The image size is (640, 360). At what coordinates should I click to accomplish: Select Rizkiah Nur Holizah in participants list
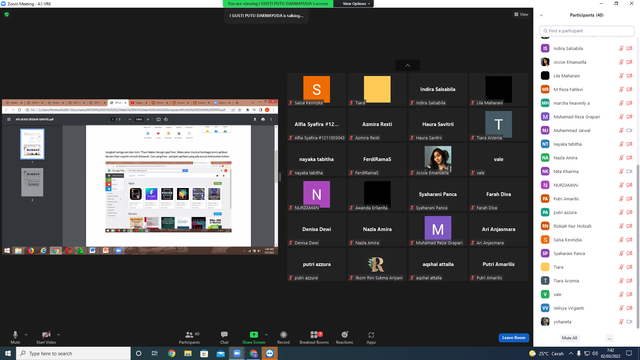(x=586, y=226)
